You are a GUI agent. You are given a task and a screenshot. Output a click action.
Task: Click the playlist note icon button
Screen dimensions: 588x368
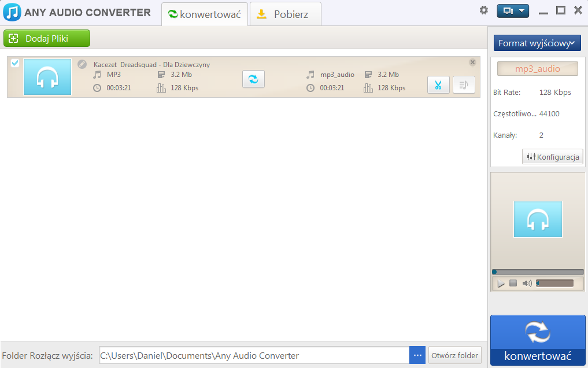(x=464, y=85)
